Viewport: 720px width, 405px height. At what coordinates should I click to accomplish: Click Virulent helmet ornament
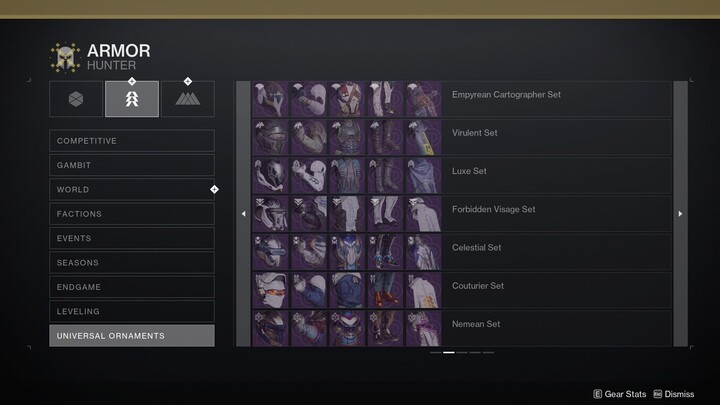pyautogui.click(x=271, y=137)
